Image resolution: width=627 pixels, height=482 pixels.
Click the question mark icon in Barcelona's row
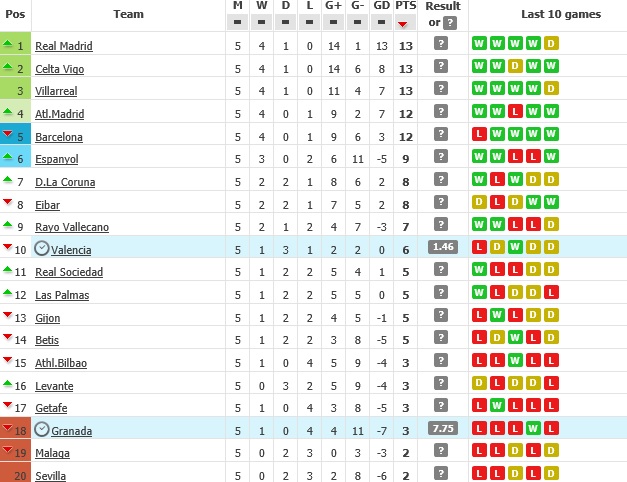click(441, 136)
